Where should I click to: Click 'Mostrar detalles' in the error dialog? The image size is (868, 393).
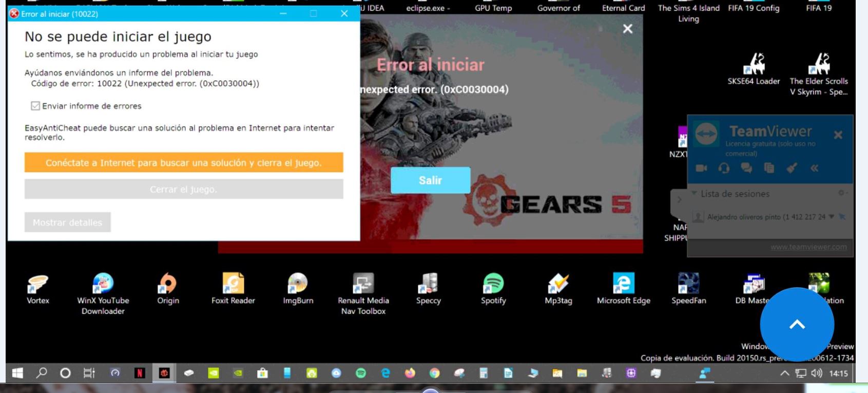tap(68, 222)
